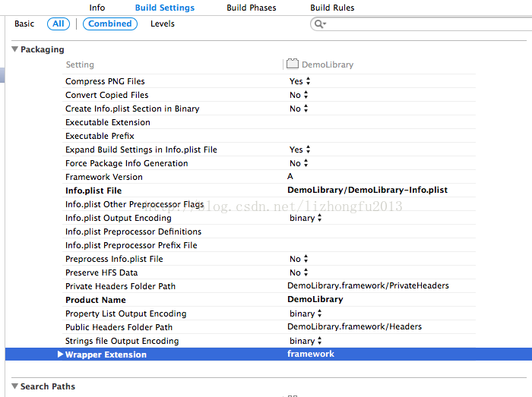This screenshot has height=397, width=532.
Task: Select the Product Name setting
Action: (95, 300)
